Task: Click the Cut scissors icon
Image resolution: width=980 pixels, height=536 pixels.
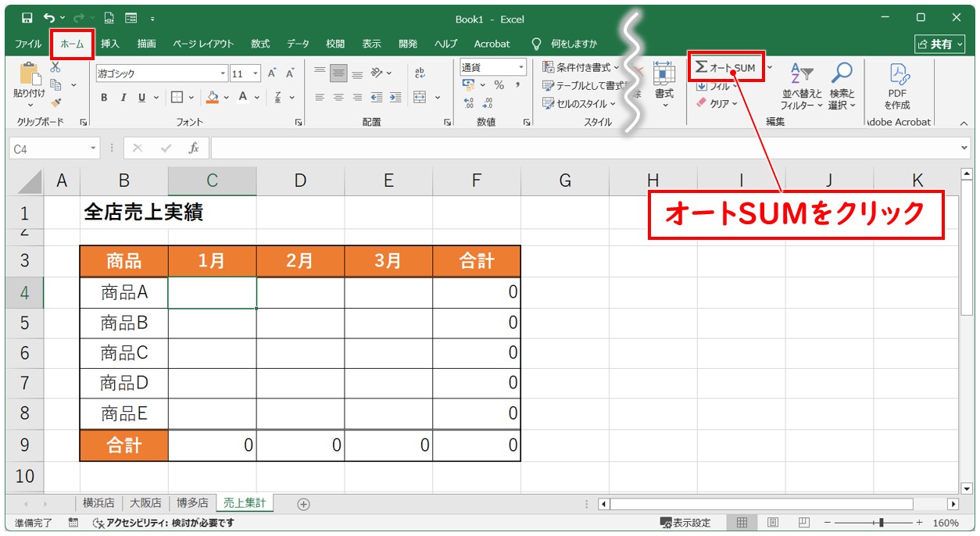Action: (x=55, y=68)
